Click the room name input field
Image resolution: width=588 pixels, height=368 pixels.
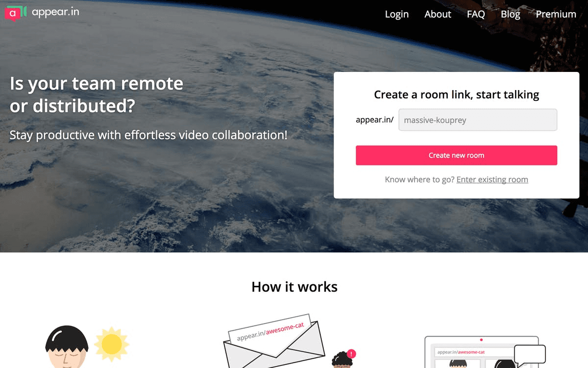pyautogui.click(x=478, y=120)
